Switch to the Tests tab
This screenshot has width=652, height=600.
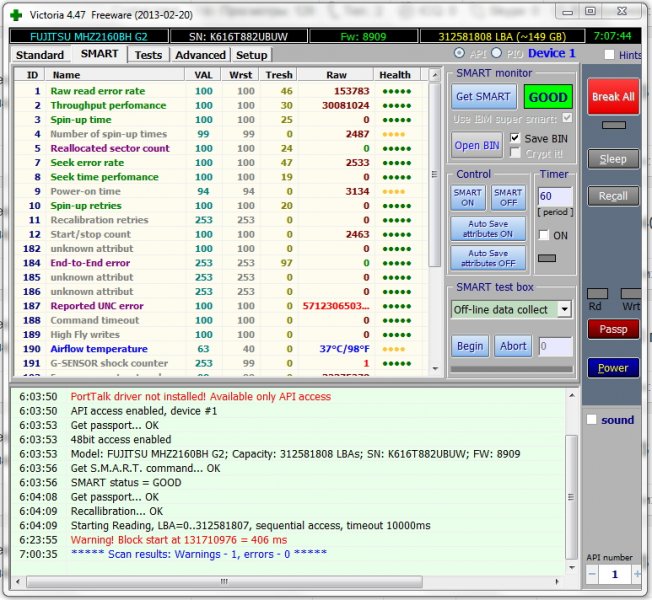pos(148,55)
